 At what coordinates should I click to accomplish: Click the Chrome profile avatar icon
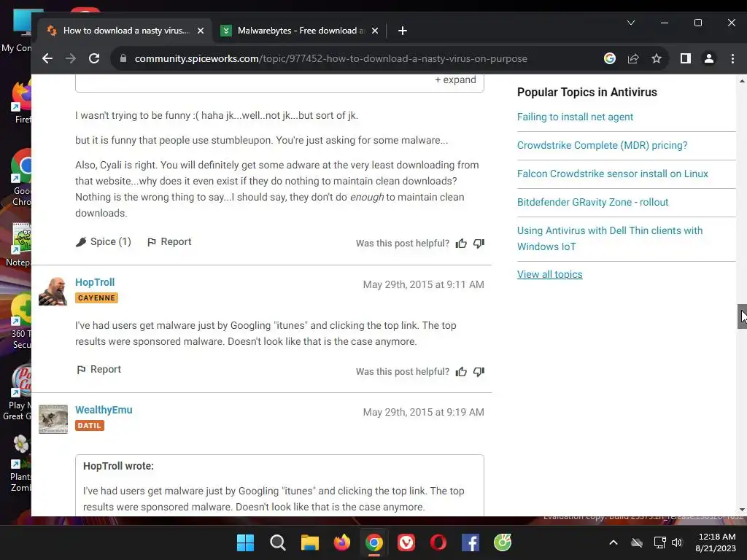point(709,58)
